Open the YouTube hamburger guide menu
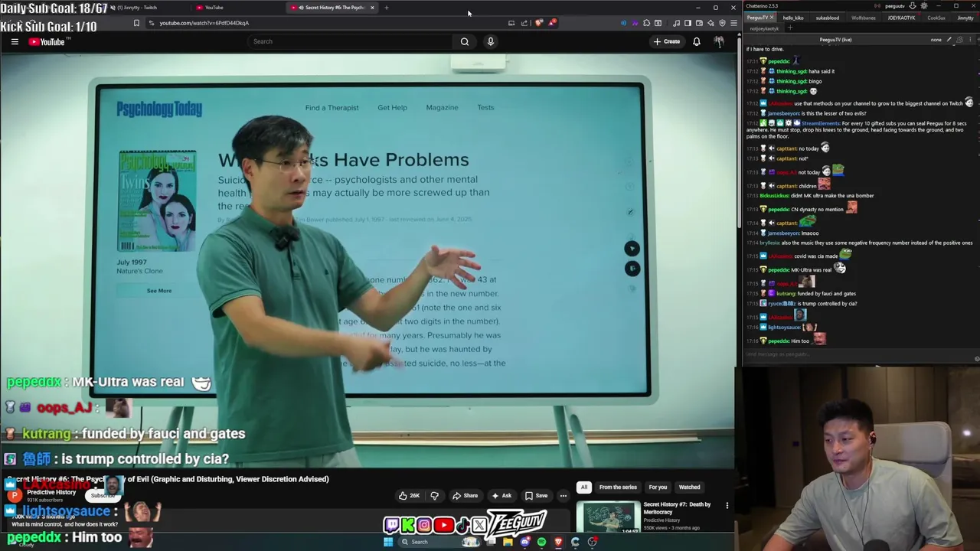The height and width of the screenshot is (551, 980). point(15,42)
